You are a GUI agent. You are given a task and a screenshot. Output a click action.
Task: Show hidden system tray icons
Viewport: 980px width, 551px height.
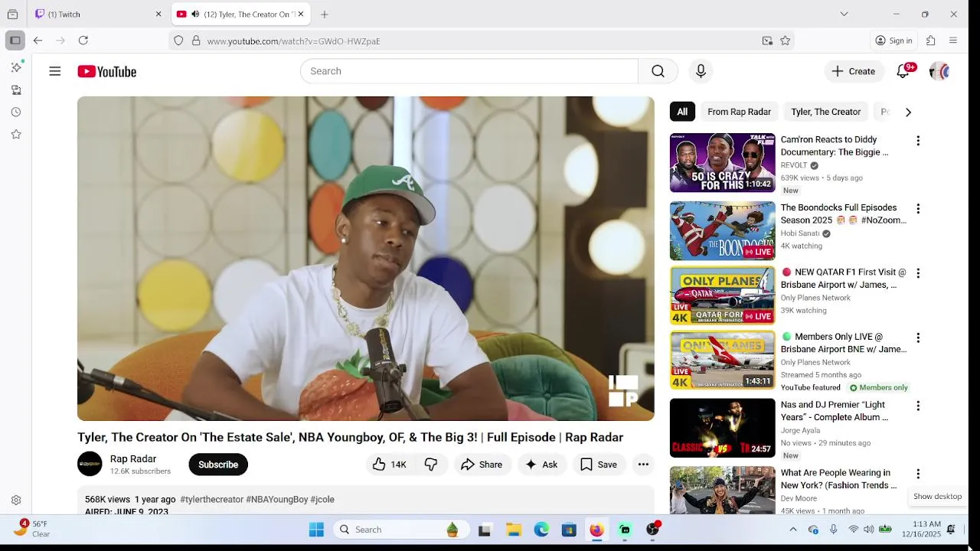coord(793,530)
